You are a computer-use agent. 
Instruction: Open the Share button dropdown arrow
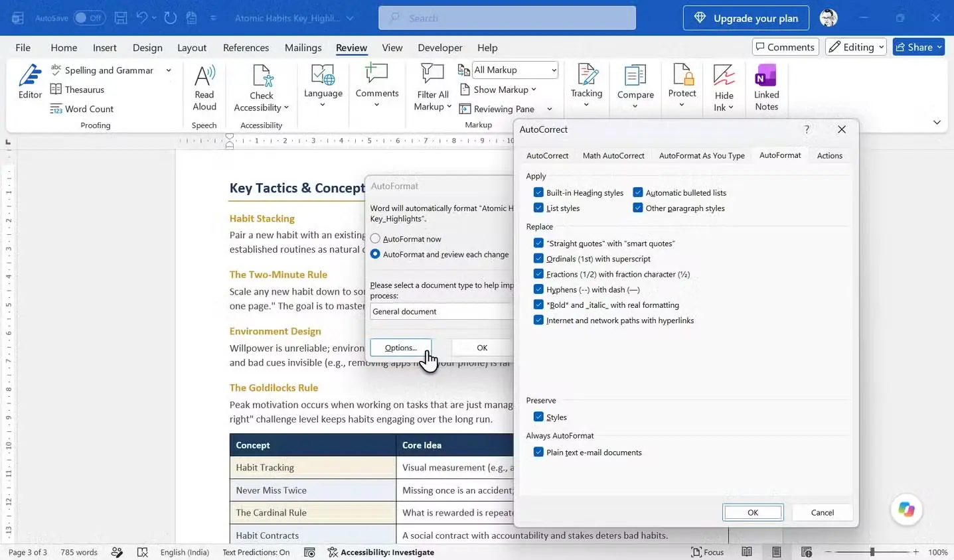[x=939, y=47]
